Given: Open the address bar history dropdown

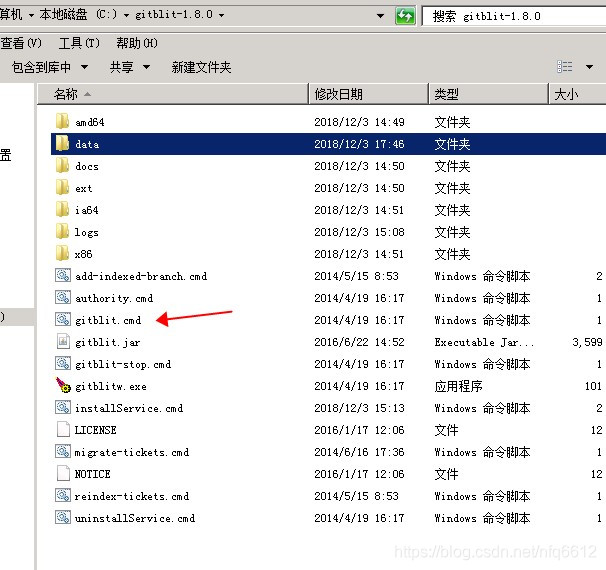Looking at the screenshot, I should pyautogui.click(x=380, y=16).
